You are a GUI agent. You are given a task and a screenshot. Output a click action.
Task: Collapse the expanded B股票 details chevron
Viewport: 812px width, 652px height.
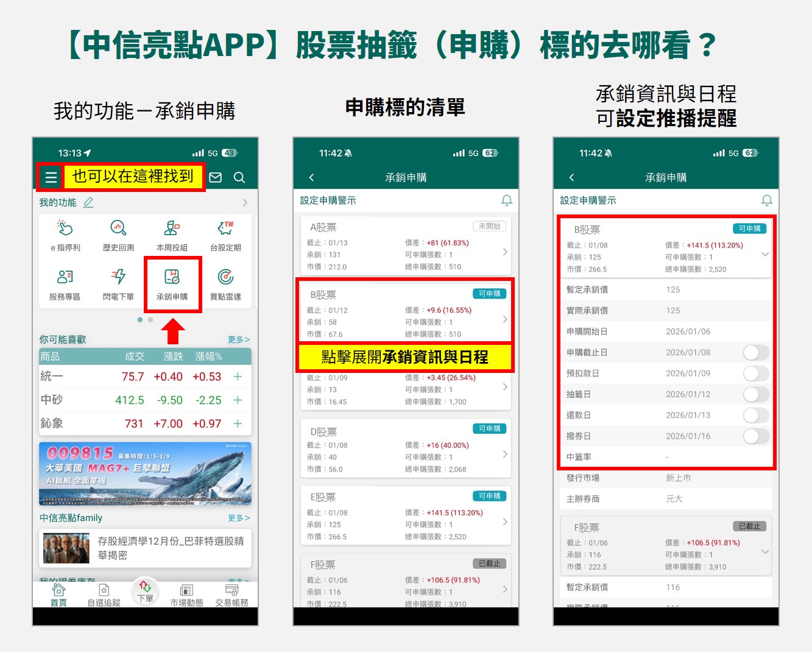pos(765,254)
